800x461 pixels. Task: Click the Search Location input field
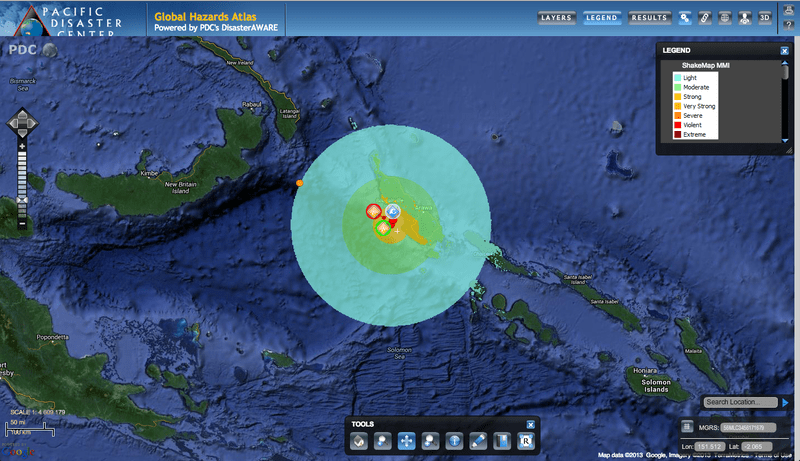click(739, 402)
